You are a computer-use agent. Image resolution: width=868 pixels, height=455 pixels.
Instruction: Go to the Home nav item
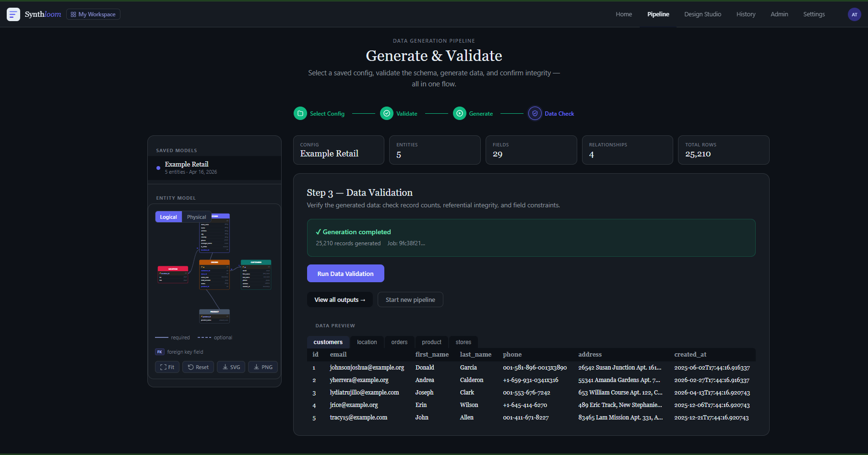[624, 14]
